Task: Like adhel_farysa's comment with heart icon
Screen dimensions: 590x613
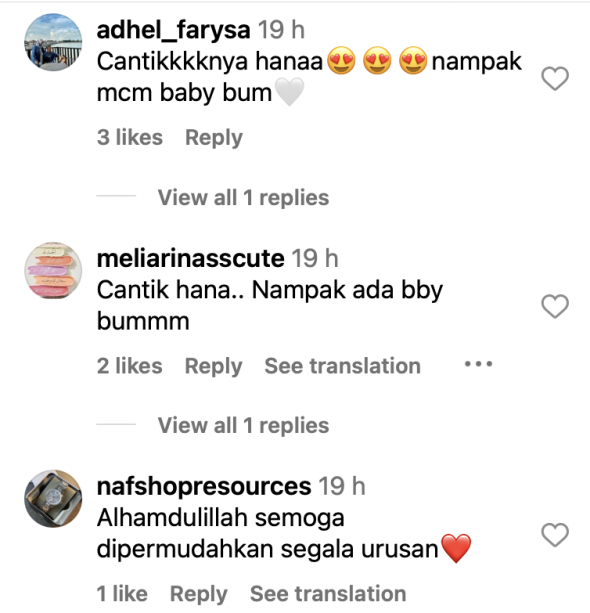Action: pos(555,78)
